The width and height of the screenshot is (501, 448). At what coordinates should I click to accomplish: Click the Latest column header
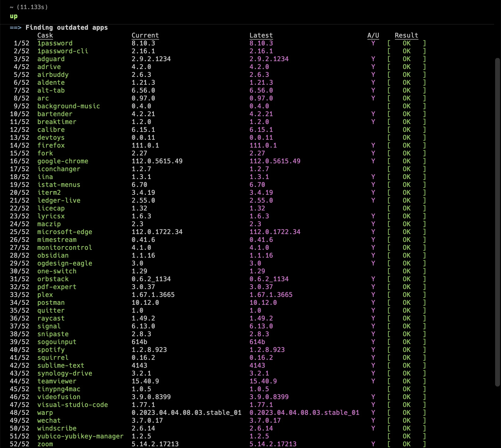261,35
